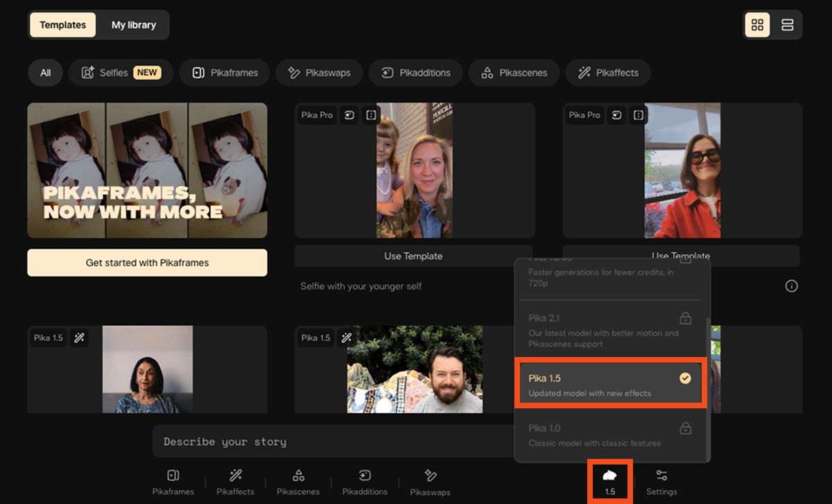The image size is (832, 504).
Task: Open the My library tab
Action: (x=134, y=25)
